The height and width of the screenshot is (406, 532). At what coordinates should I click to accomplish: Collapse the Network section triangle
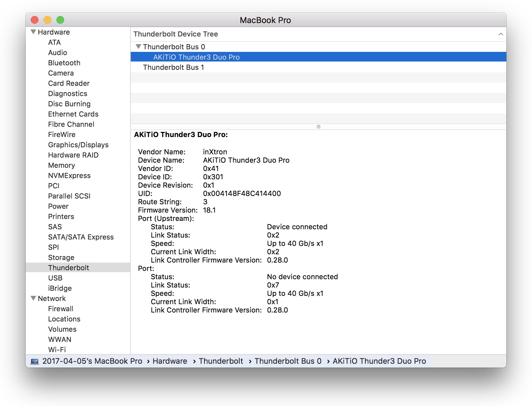click(x=33, y=298)
